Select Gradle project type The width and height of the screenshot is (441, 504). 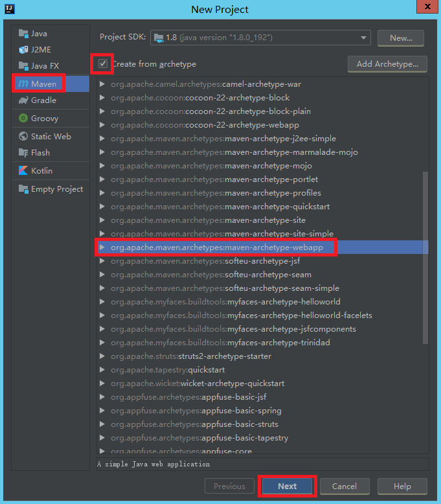click(51, 100)
